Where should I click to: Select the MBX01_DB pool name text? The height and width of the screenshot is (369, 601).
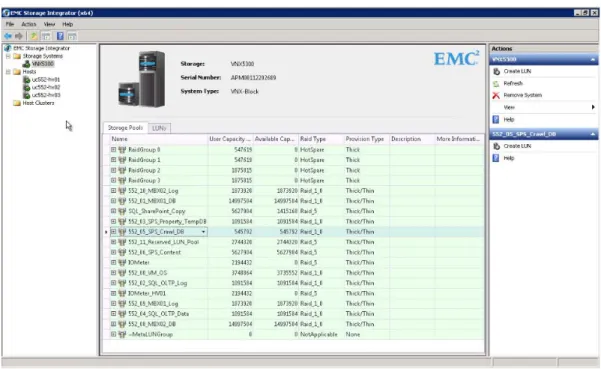[152, 201]
